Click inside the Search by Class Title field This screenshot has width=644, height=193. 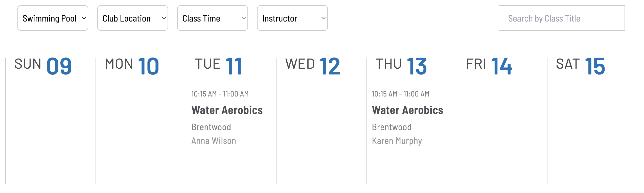(x=561, y=18)
